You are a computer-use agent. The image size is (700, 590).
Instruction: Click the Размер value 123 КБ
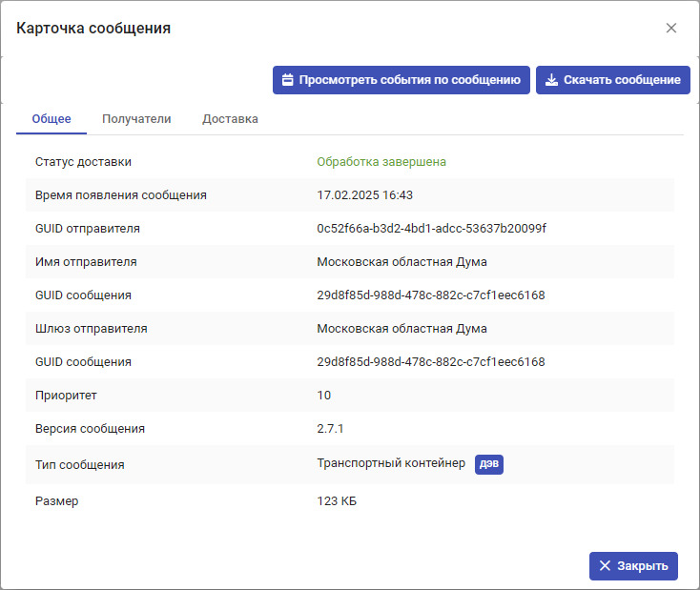pos(337,501)
